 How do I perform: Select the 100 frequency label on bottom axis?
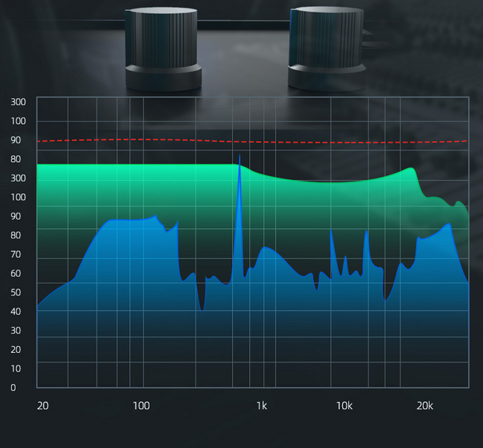141,406
